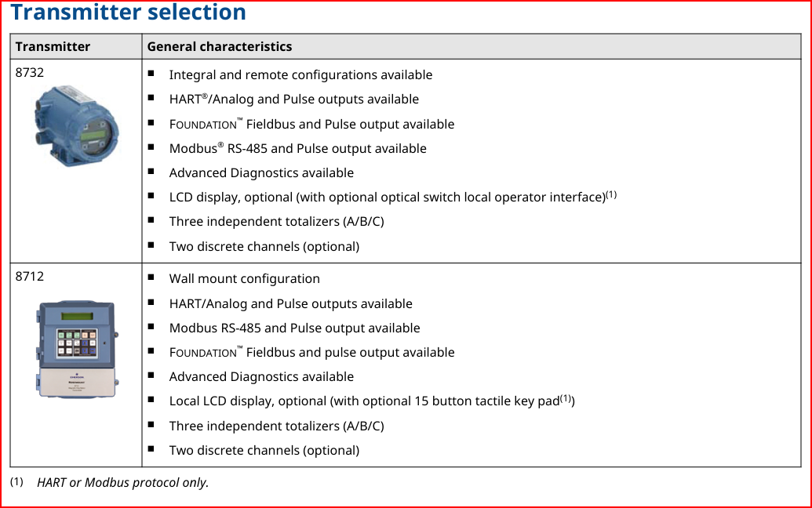
Task: Click the 8732 transmitter product image
Action: pyautogui.click(x=77, y=125)
